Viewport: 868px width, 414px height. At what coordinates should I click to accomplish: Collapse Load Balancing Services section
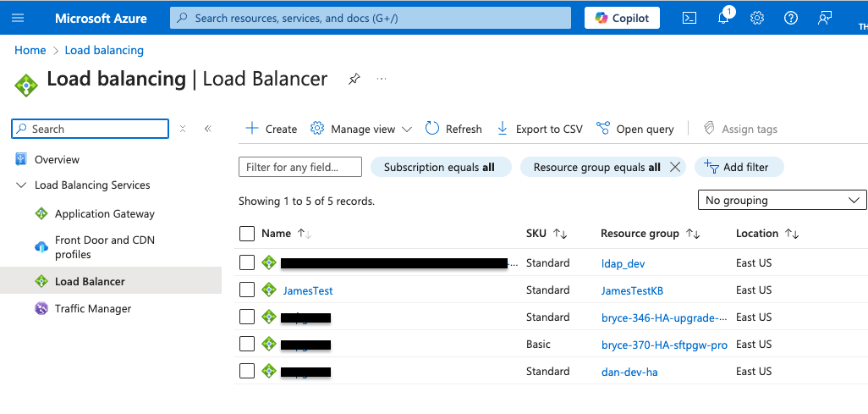tap(21, 185)
